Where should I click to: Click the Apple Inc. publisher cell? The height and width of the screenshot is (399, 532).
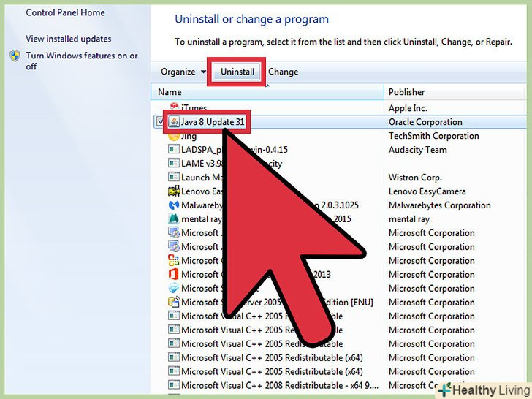point(408,108)
